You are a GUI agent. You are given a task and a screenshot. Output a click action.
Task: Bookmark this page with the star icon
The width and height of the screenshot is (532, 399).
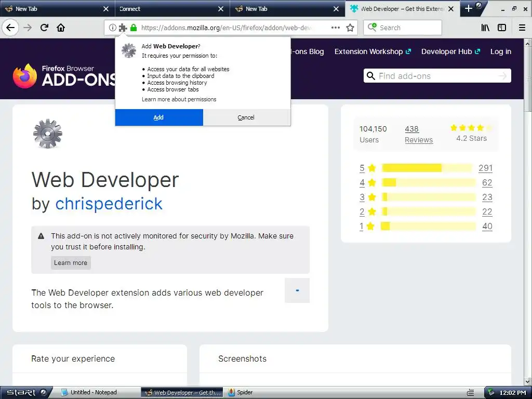[350, 28]
